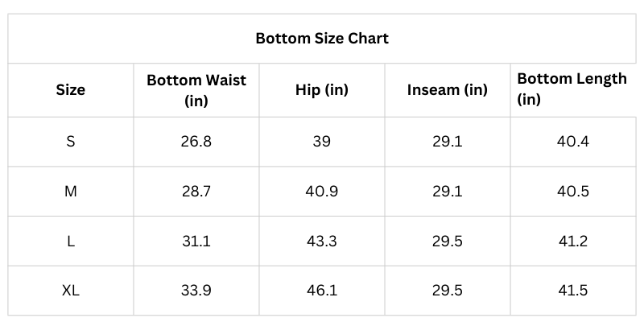This screenshot has width=644, height=322.
Task: Select the Bottom Length (in) header
Action: (x=572, y=89)
